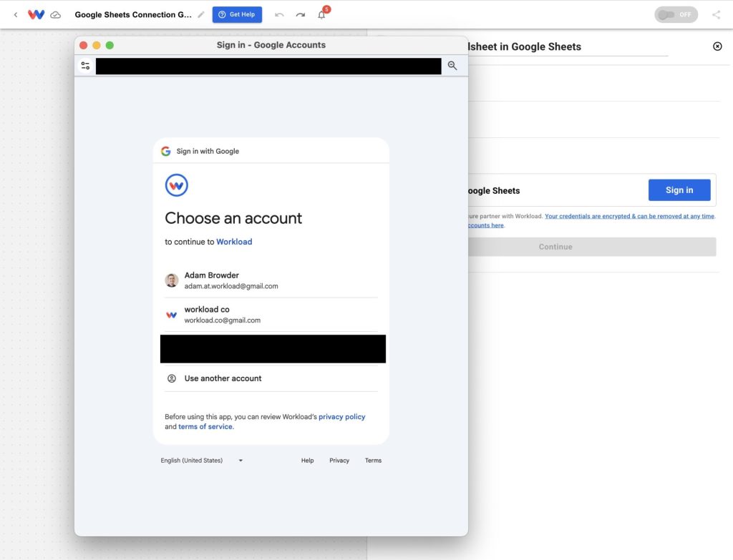Close the Google Sheets side panel
Image resolution: width=733 pixels, height=560 pixels.
click(717, 46)
